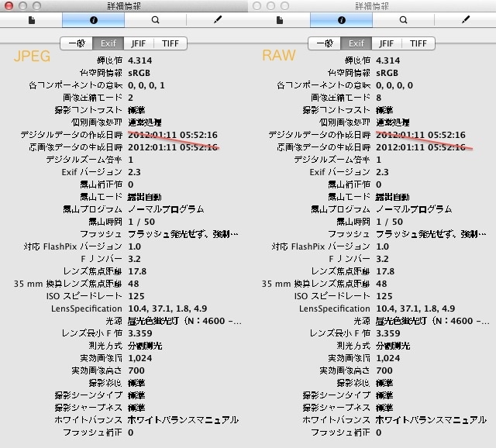Open the JFIF tab in JPEG window
Screen dimensions: 496x448
(x=139, y=43)
